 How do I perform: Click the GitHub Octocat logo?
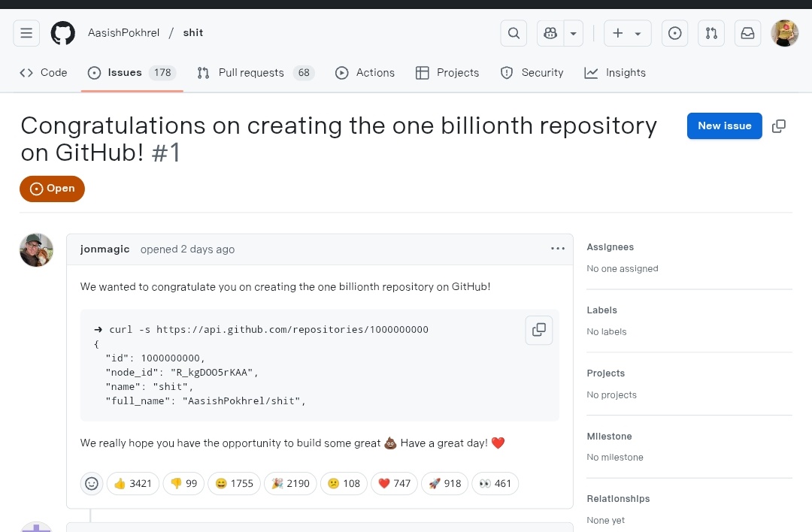point(62,33)
